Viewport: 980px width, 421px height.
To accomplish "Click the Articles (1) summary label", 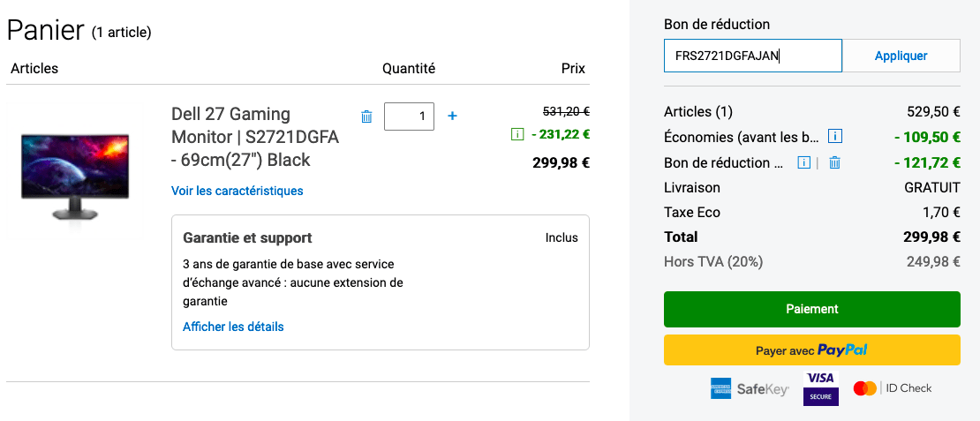I will pyautogui.click(x=698, y=112).
